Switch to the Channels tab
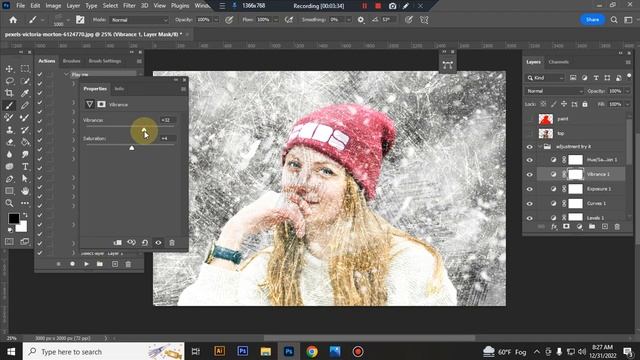Screen dimensions: 640x360 [x=558, y=62]
